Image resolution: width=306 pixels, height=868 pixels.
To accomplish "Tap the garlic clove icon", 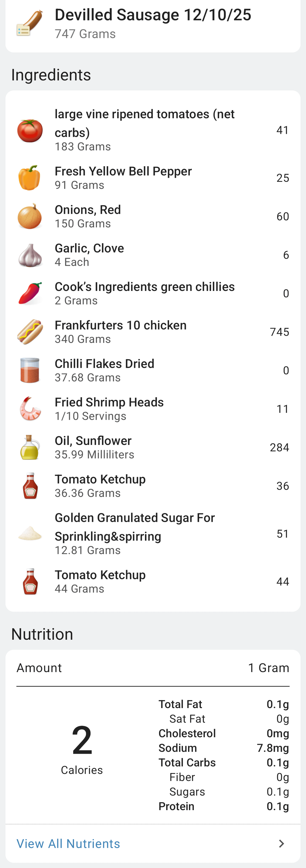I will tap(30, 255).
